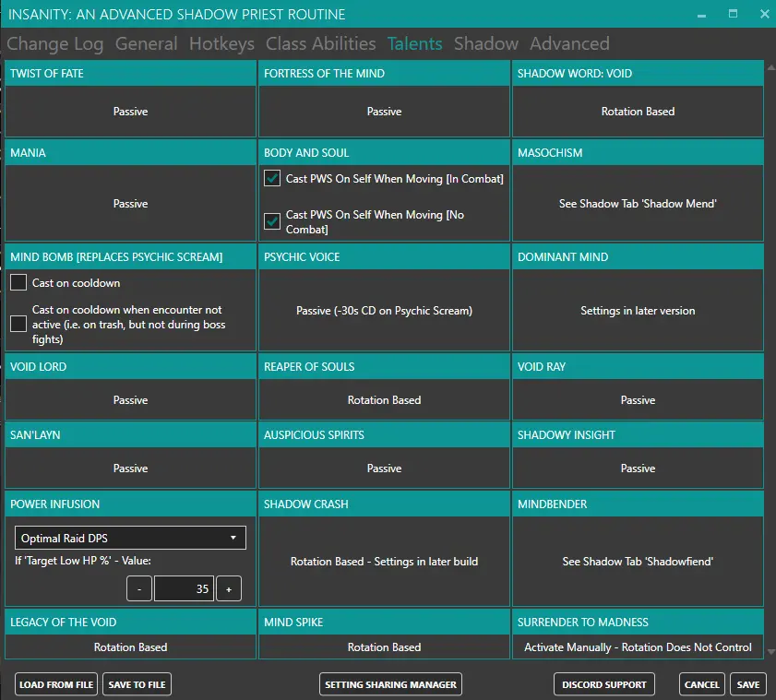Uncheck Cast PWS When Moving In Combat
Image resolution: width=776 pixels, height=700 pixels.
coord(272,178)
